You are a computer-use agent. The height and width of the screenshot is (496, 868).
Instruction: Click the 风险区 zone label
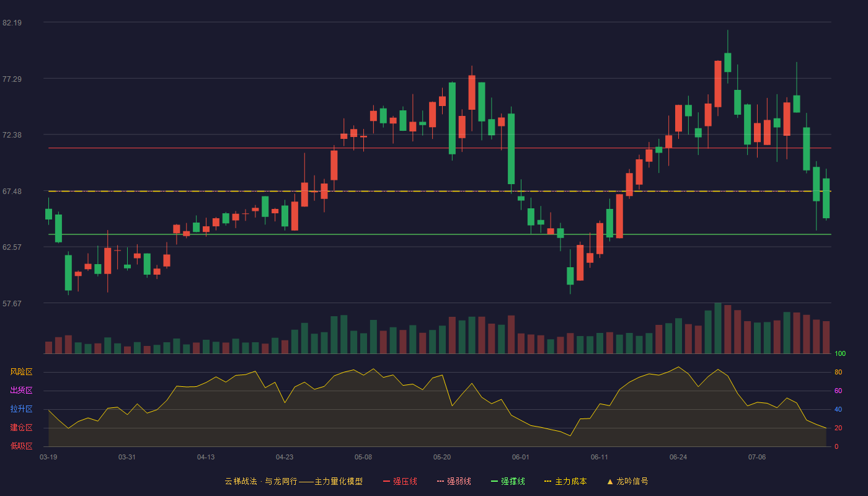pos(21,372)
